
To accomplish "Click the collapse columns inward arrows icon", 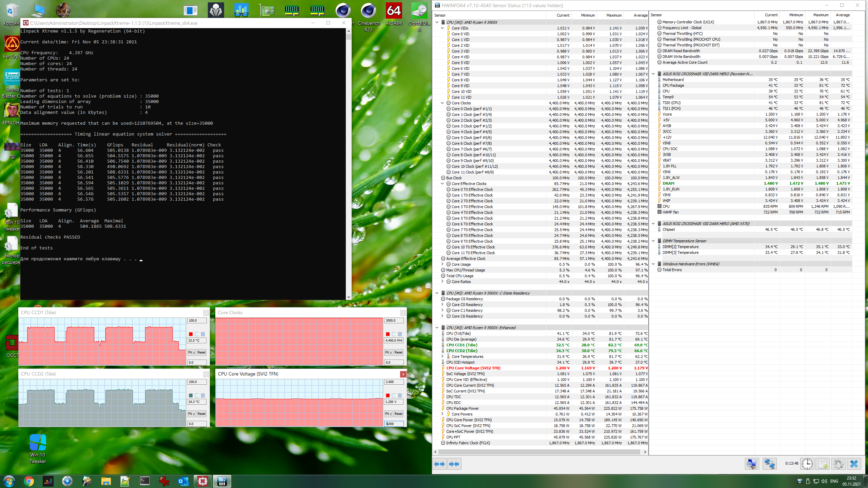I will tap(454, 464).
